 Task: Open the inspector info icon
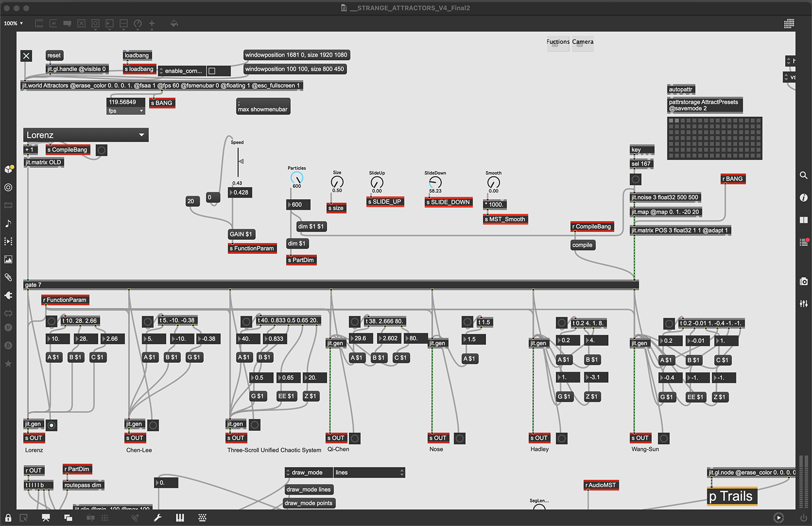click(x=804, y=197)
